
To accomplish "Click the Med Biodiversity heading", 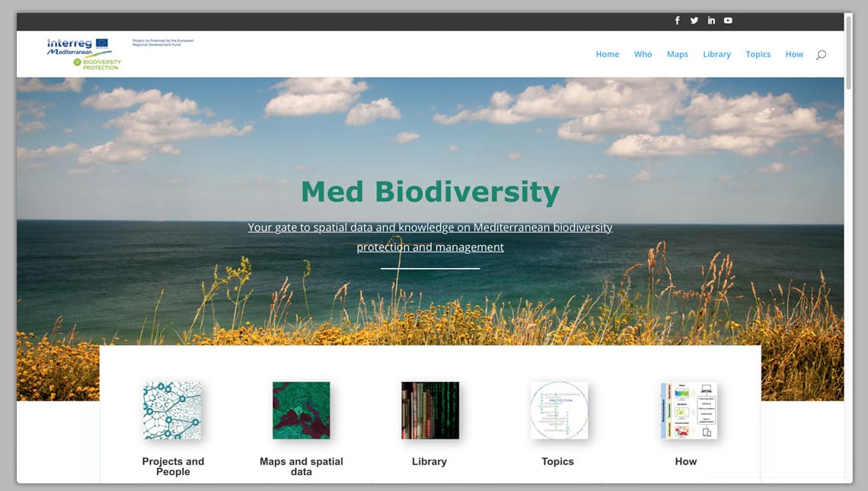I will (430, 192).
